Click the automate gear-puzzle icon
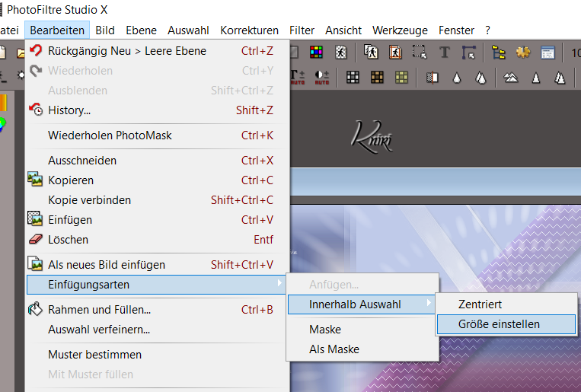Image resolution: width=581 pixels, height=392 pixels. tap(523, 53)
